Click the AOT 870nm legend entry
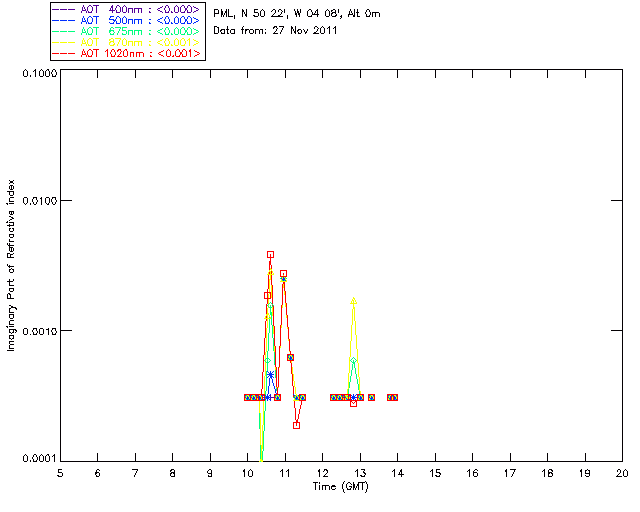 pos(127,42)
